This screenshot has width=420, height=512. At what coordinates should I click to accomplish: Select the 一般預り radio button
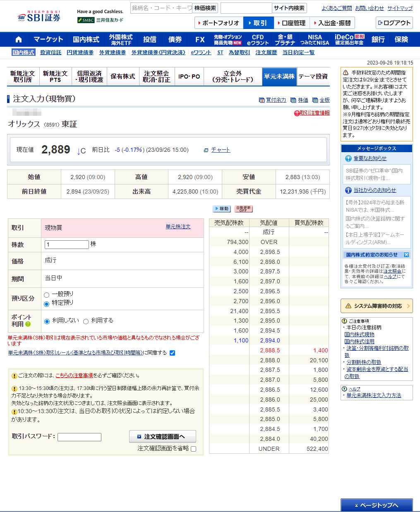(47, 295)
